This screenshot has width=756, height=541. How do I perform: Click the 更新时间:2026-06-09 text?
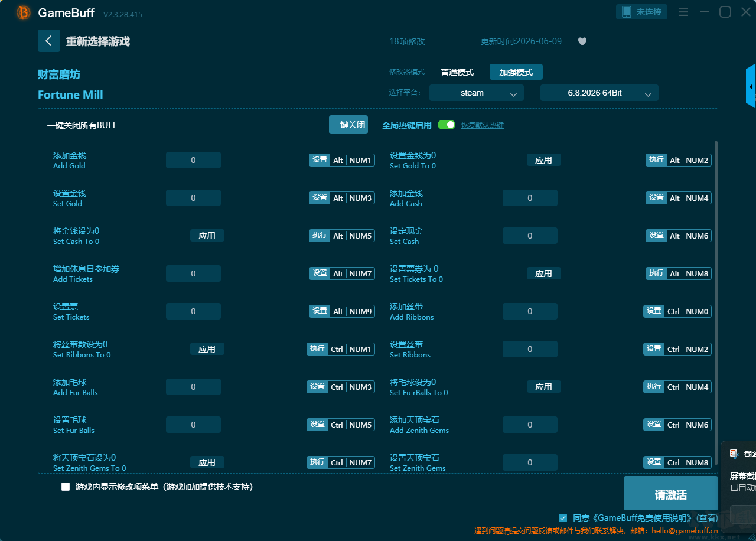pyautogui.click(x=522, y=41)
